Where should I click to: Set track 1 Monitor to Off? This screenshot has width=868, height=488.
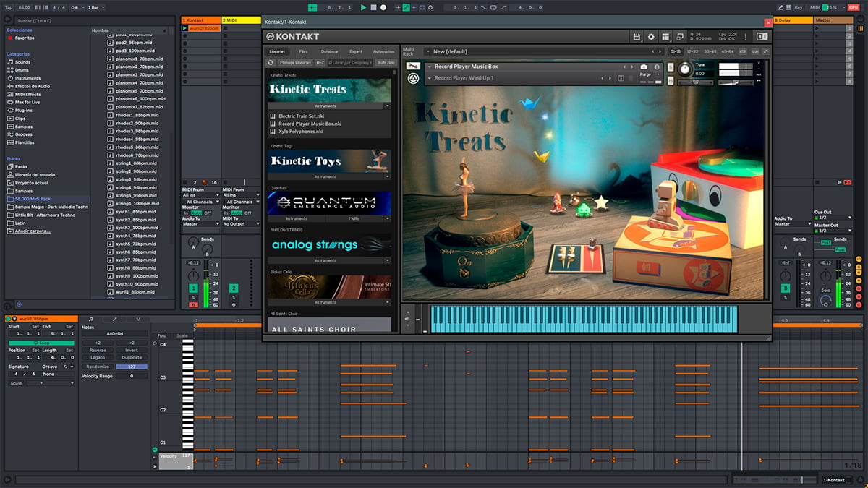208,213
